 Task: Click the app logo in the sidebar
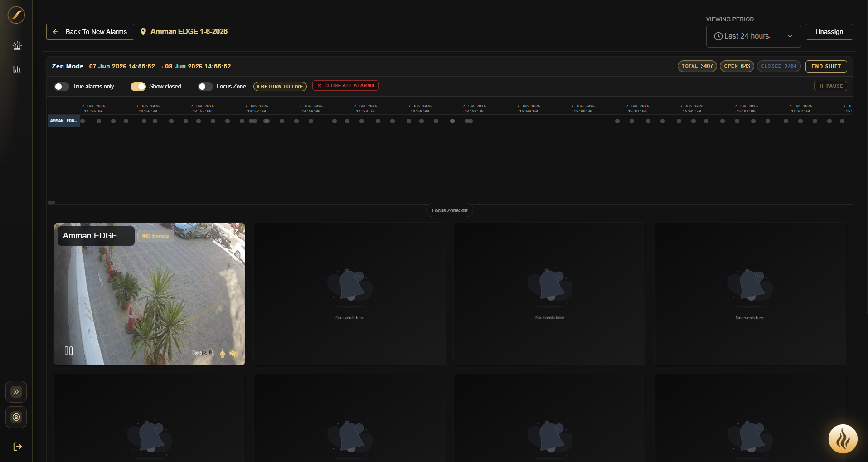[16, 15]
